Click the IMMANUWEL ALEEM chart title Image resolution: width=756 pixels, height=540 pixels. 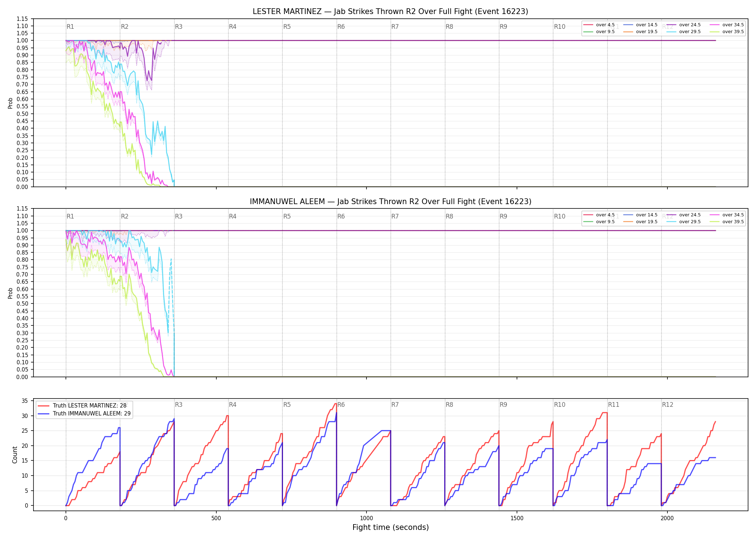(x=391, y=202)
